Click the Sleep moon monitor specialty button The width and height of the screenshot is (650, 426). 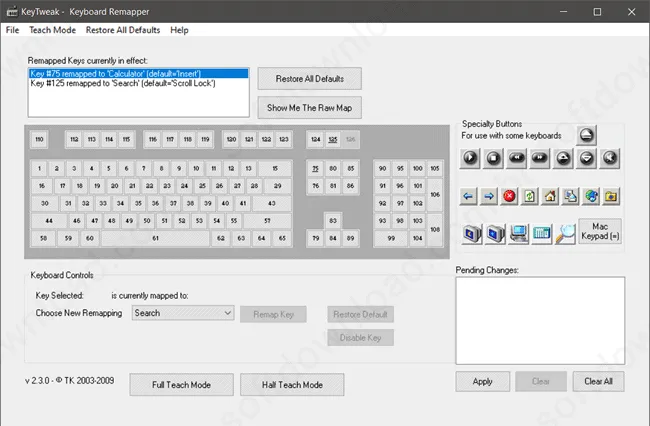coord(472,234)
